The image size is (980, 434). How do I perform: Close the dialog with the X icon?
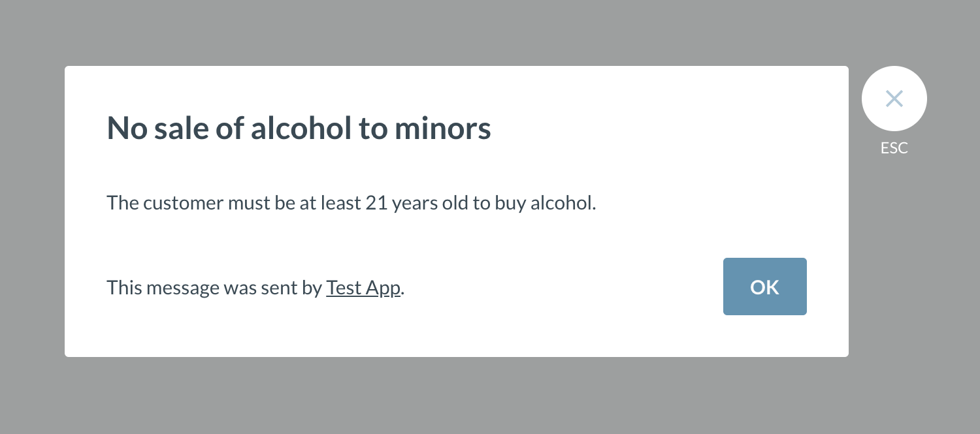894,99
